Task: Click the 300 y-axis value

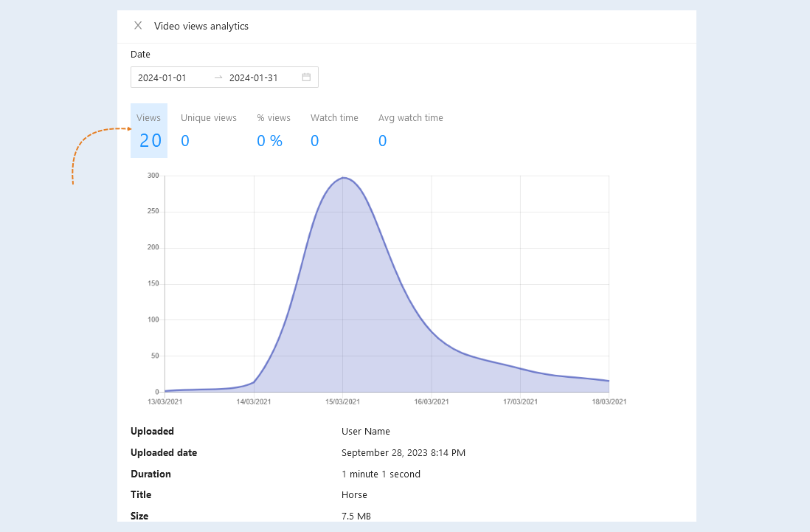Action: [153, 176]
